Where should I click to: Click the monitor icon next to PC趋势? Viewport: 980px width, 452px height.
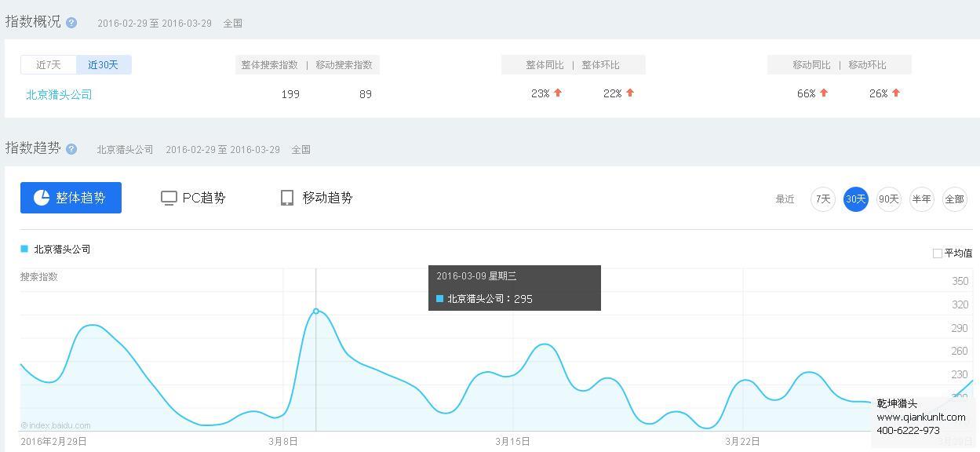(168, 198)
